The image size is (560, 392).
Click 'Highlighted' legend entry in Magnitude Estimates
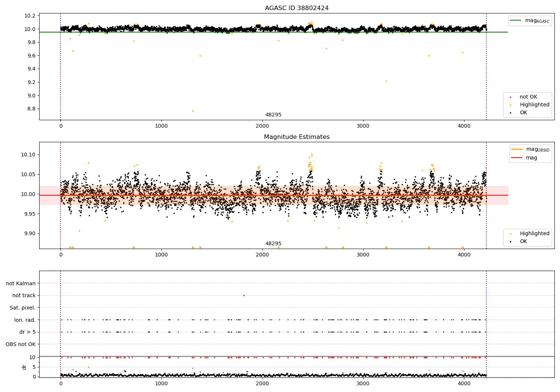pos(534,234)
